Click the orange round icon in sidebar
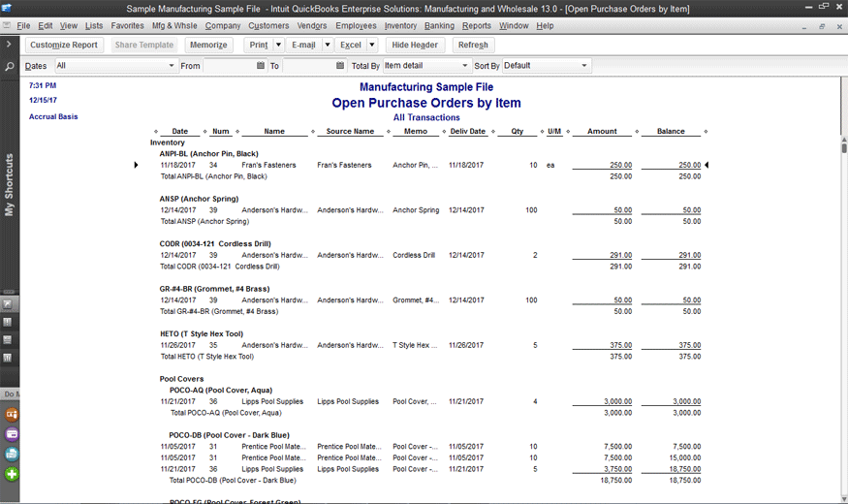 12,415
